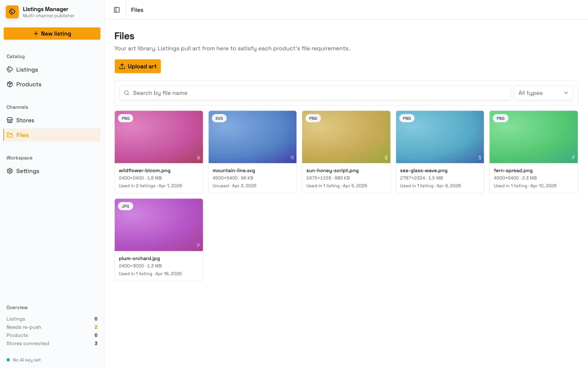Click PNG badge on fern-spread thumbnail
588x368 pixels.
(500, 118)
